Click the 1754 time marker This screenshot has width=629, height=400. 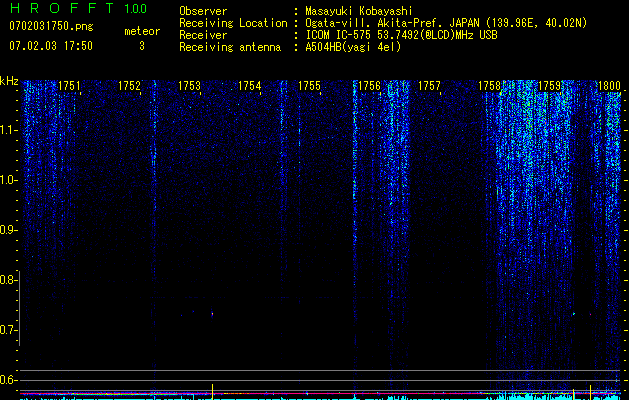pyautogui.click(x=250, y=86)
